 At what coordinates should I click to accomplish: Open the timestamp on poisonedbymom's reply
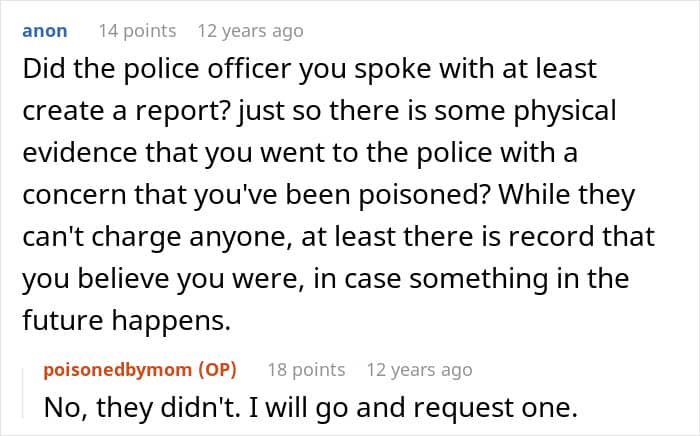click(x=420, y=370)
